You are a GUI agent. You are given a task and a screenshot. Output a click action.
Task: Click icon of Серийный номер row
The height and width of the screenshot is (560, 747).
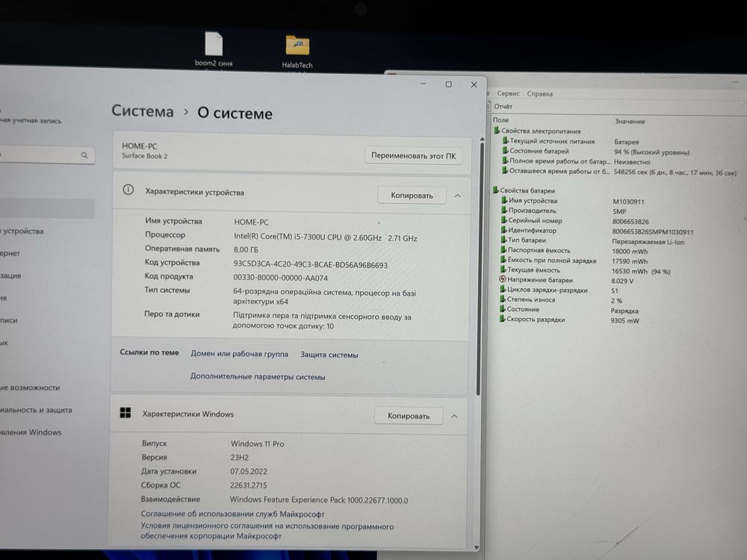pyautogui.click(x=504, y=220)
